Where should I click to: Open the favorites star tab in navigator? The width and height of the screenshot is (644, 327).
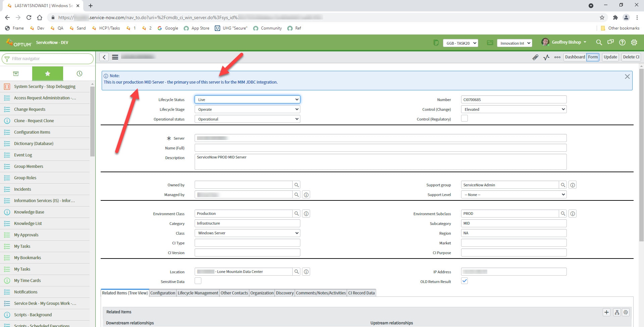point(48,74)
